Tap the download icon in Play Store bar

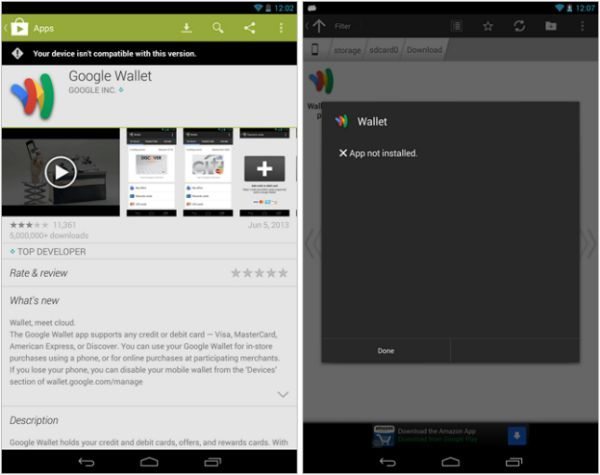tap(186, 28)
